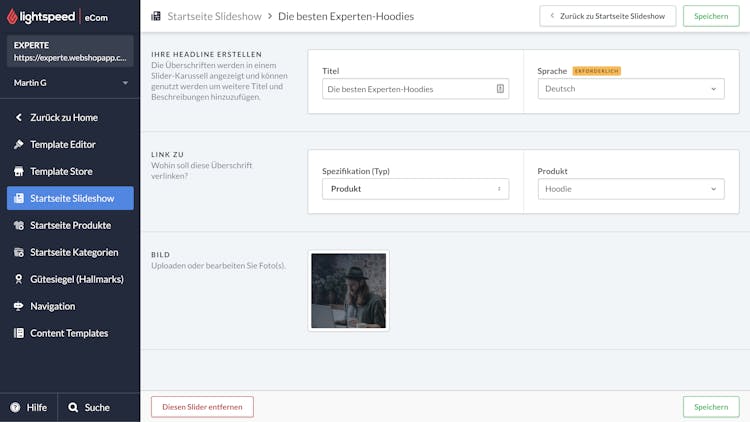The height and width of the screenshot is (422, 750).
Task: Click the Hilfe button
Action: click(x=29, y=407)
